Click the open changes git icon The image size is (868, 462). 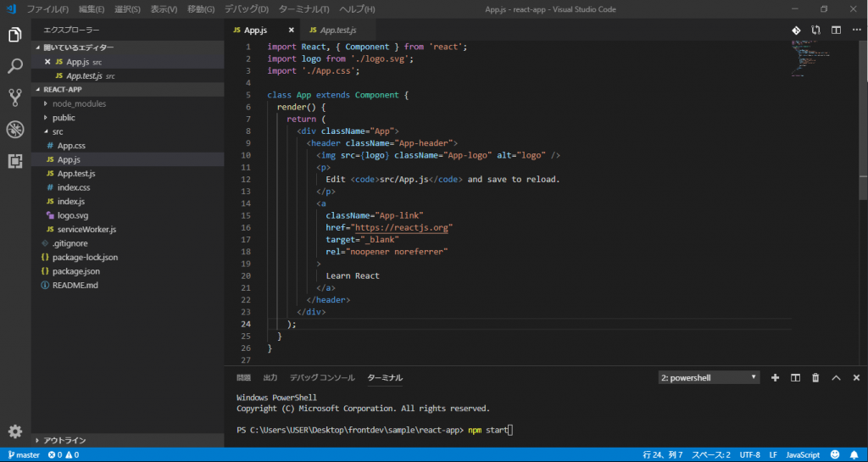pos(795,30)
